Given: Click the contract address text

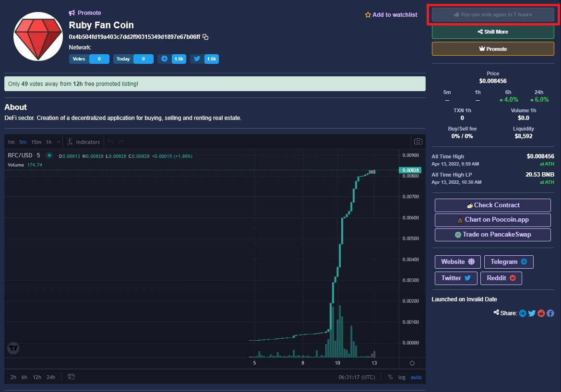Looking at the screenshot, I should point(134,37).
